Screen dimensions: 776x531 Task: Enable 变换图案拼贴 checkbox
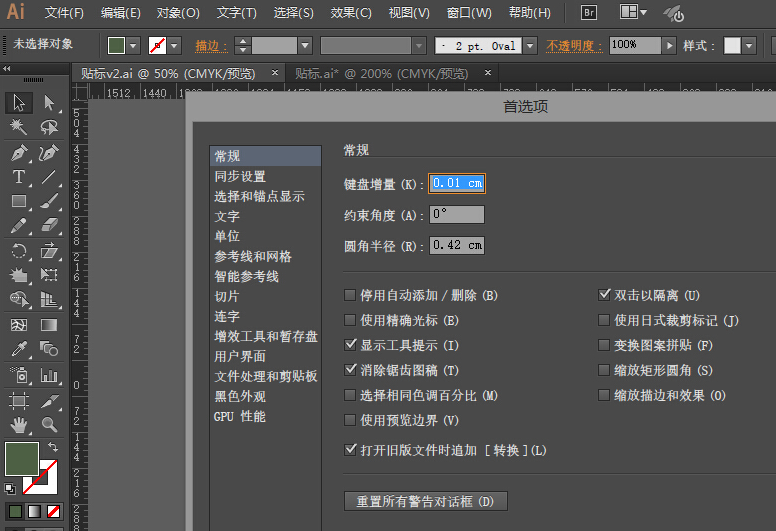tap(604, 345)
